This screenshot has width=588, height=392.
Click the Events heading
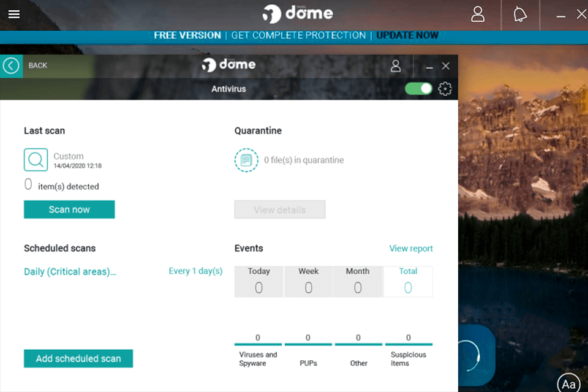point(249,248)
